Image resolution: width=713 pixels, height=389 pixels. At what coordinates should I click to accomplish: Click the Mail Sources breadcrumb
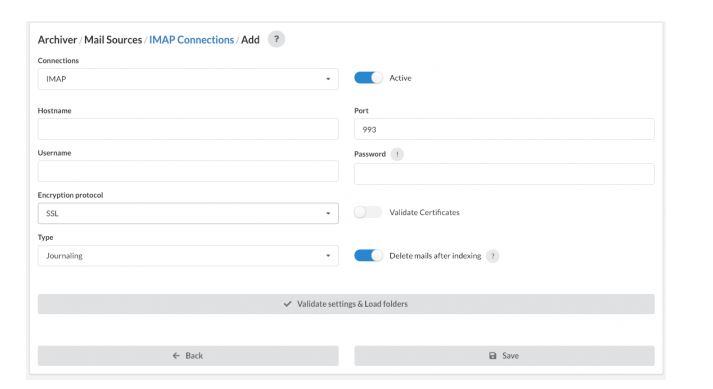tap(113, 40)
